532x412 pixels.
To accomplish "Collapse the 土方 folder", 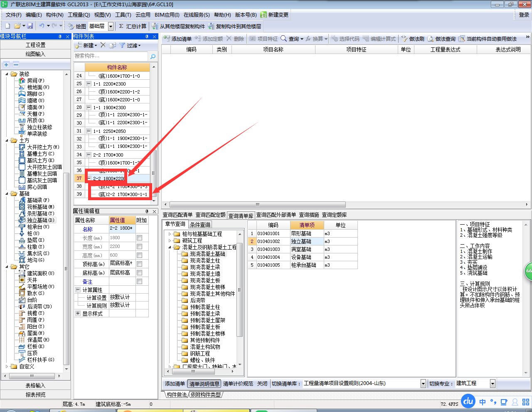I will [x=7, y=140].
